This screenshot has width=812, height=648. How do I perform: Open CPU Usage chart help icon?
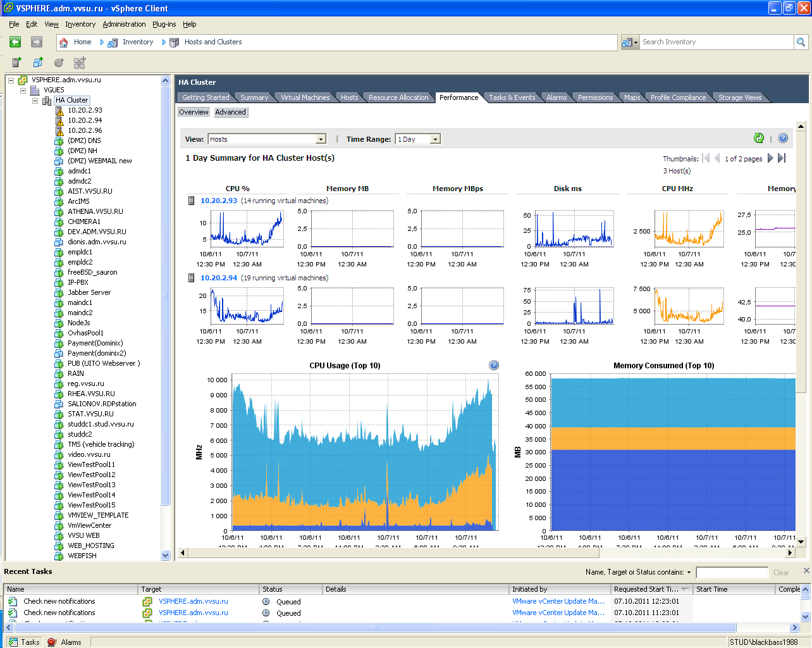[494, 365]
